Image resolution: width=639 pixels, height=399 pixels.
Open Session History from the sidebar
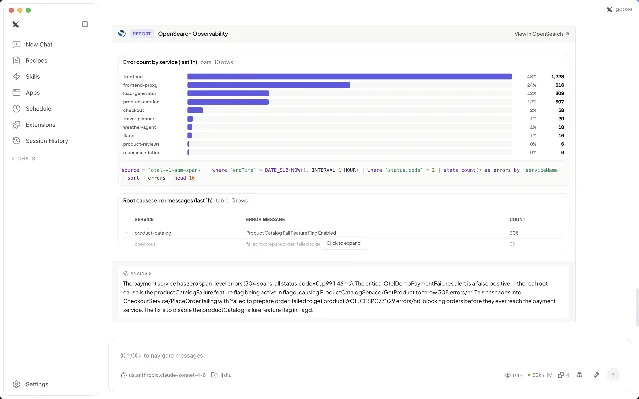coord(46,141)
